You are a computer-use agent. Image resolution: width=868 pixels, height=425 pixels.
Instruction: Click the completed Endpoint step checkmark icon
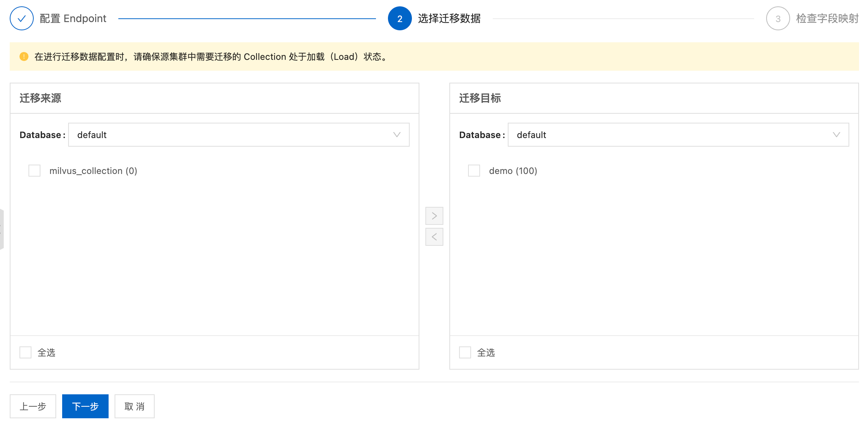(x=22, y=18)
